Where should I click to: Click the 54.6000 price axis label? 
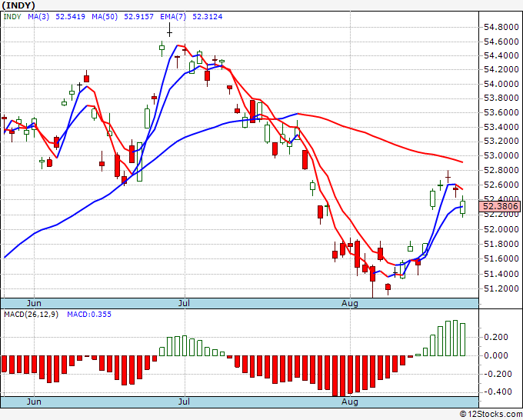pyautogui.click(x=501, y=42)
